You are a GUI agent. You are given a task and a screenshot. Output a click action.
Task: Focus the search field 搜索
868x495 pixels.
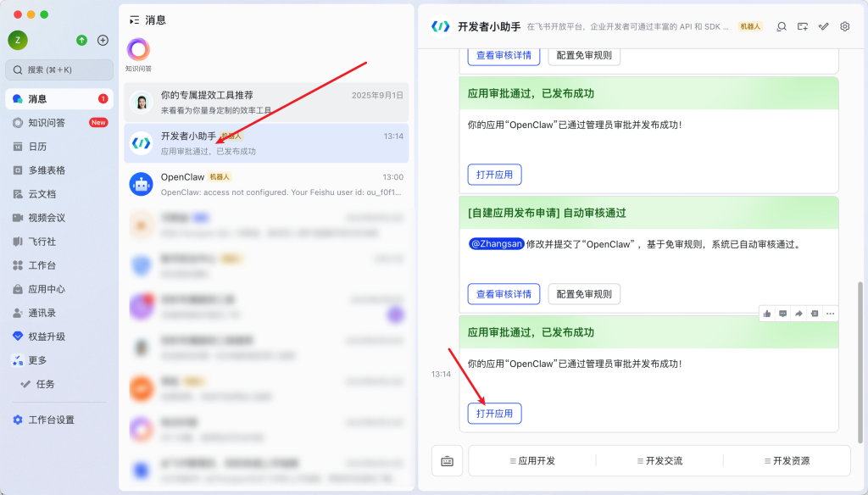[x=59, y=70]
